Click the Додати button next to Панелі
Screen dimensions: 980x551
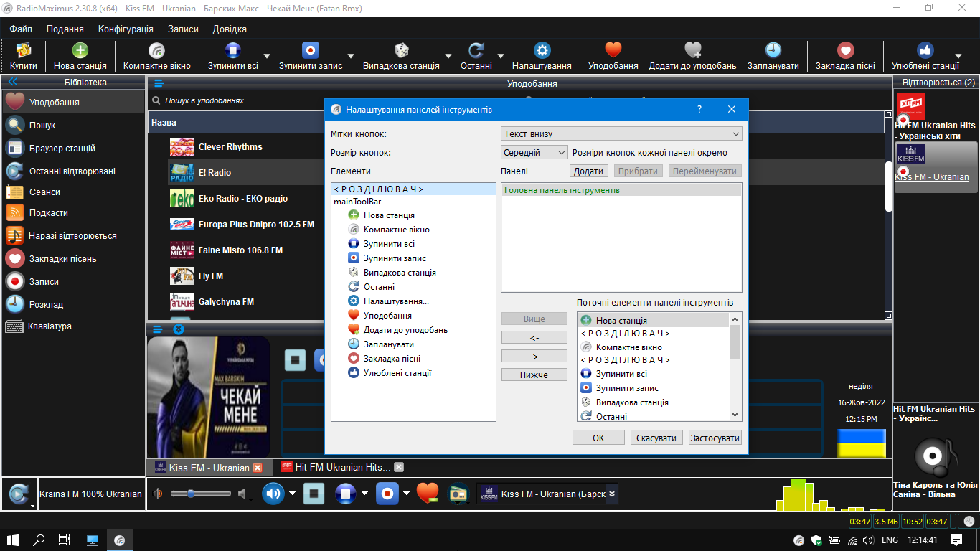point(589,171)
